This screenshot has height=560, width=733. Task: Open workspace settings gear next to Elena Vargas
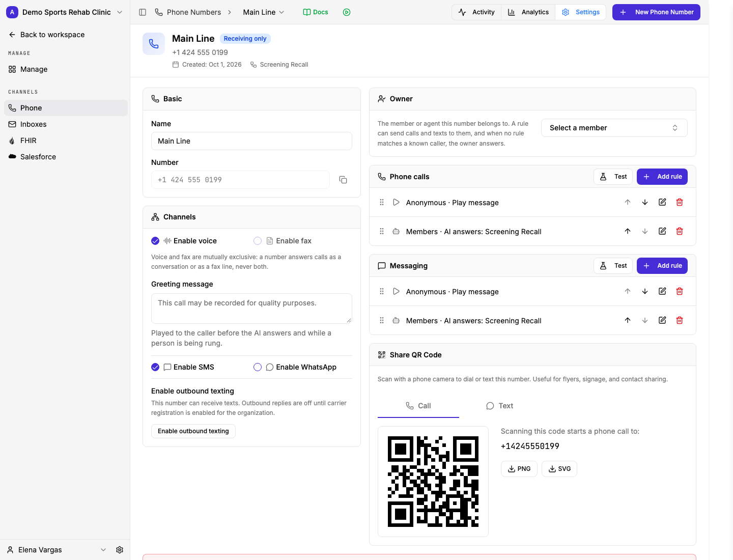[x=120, y=550]
